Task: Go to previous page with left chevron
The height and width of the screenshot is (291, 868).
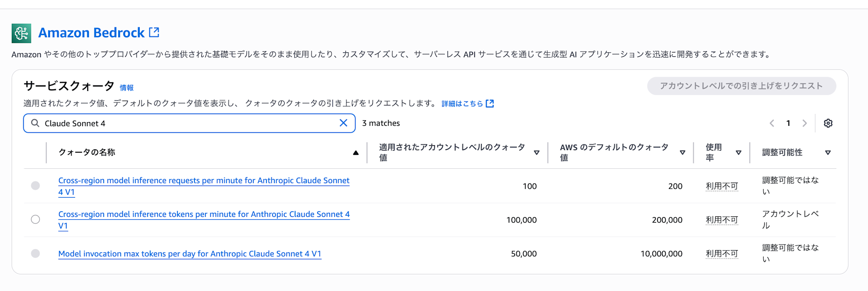Action: (x=772, y=123)
